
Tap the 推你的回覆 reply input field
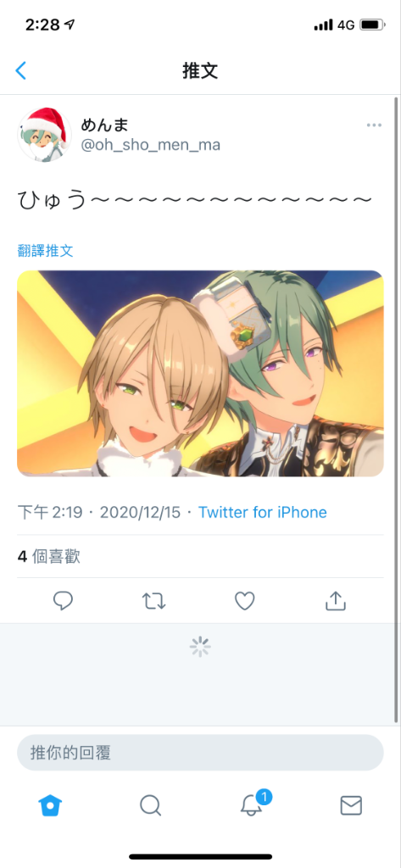(x=200, y=753)
